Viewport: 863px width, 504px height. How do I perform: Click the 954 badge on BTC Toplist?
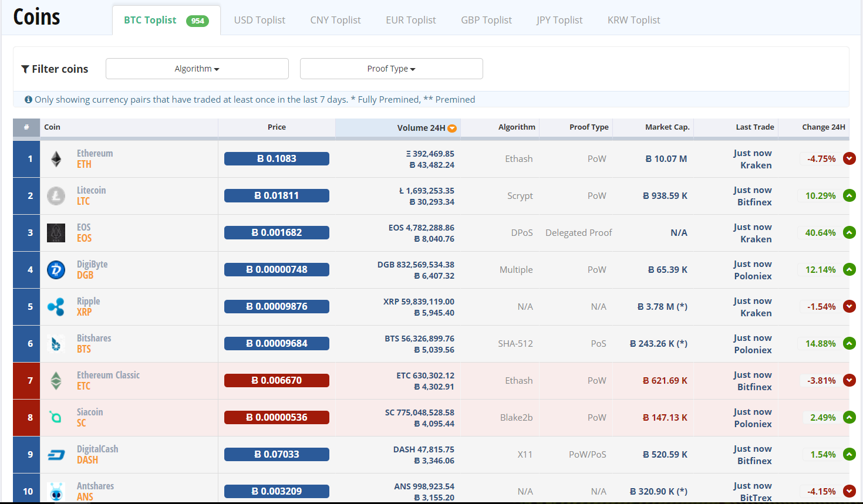pyautogui.click(x=197, y=21)
